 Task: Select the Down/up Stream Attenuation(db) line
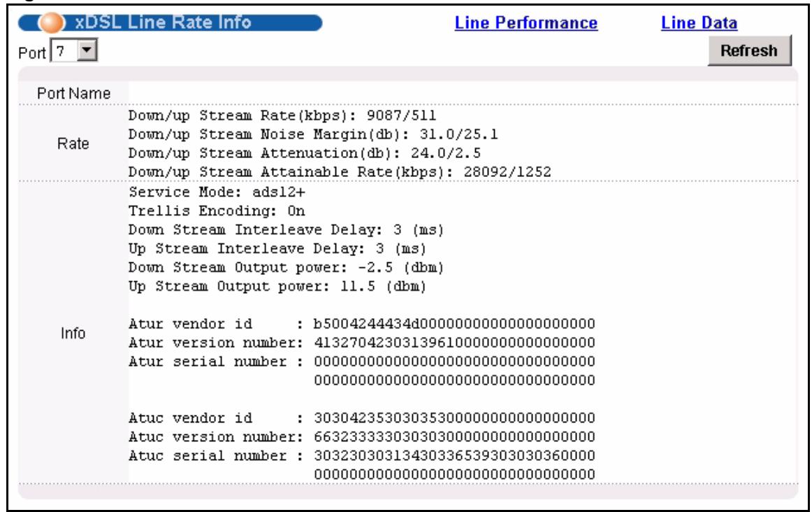(305, 153)
